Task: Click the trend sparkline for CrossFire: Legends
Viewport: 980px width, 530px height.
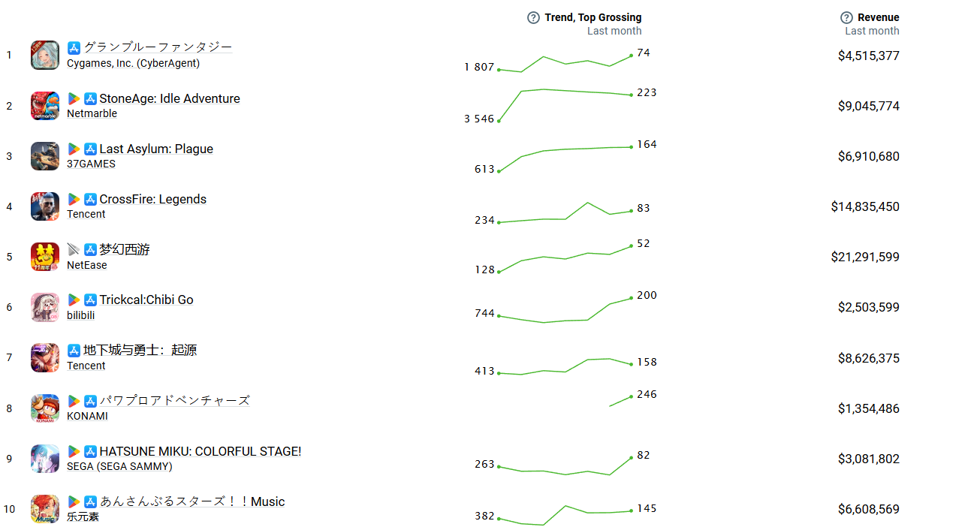Action: point(565,213)
